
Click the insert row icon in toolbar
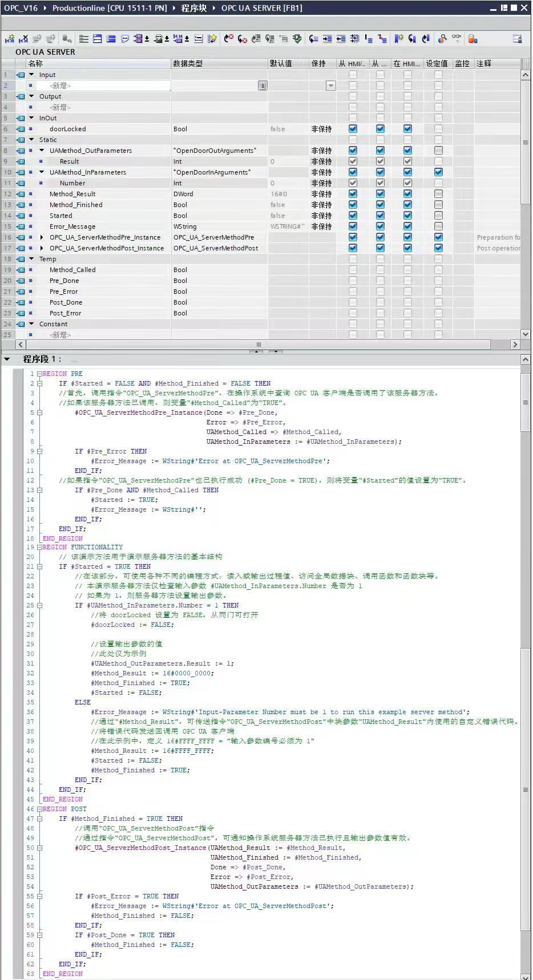[10, 39]
